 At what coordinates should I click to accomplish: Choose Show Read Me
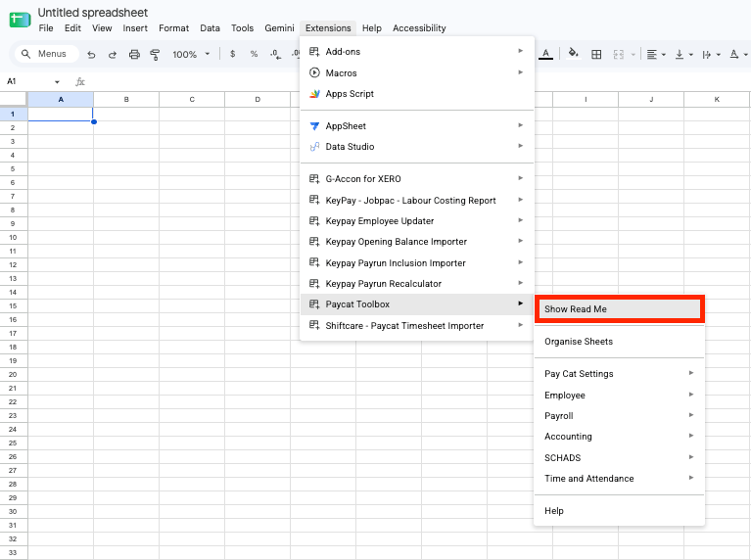619,309
